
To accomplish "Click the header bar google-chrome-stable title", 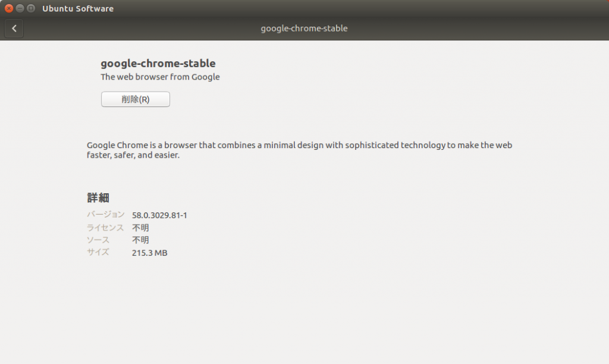I will click(304, 29).
